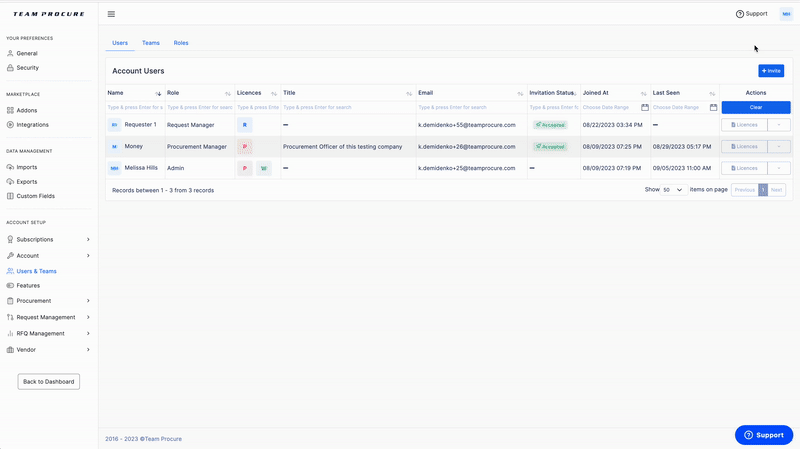The image size is (800, 449).
Task: Sort table by Joined At column arrows
Action: [643, 93]
